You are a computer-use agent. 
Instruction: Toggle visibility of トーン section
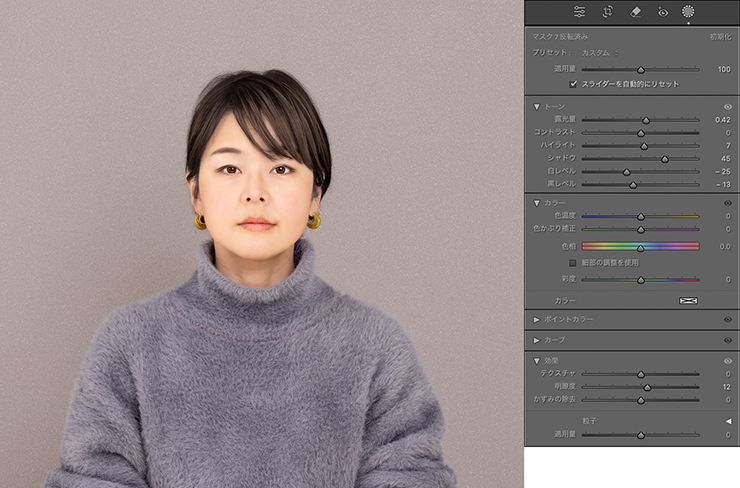[727, 106]
